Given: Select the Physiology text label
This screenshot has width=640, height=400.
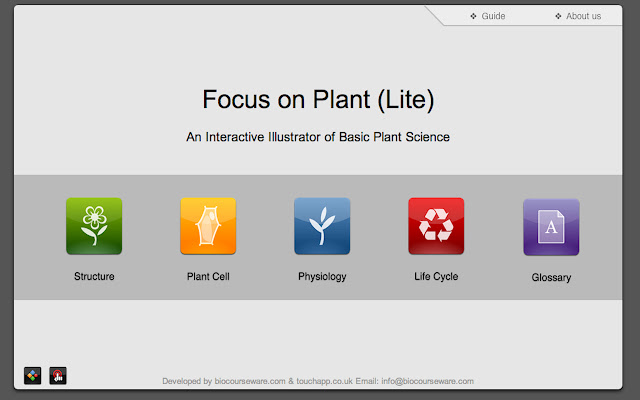Looking at the screenshot, I should [322, 276].
